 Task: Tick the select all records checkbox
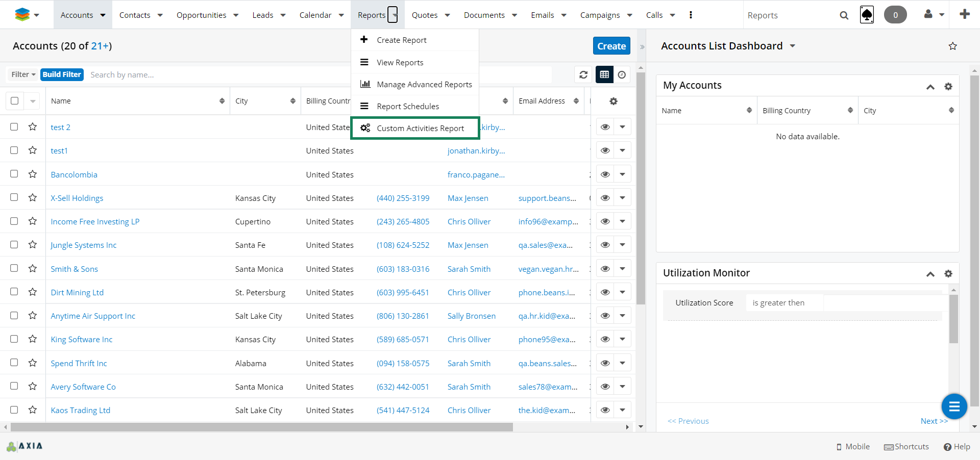tap(15, 101)
